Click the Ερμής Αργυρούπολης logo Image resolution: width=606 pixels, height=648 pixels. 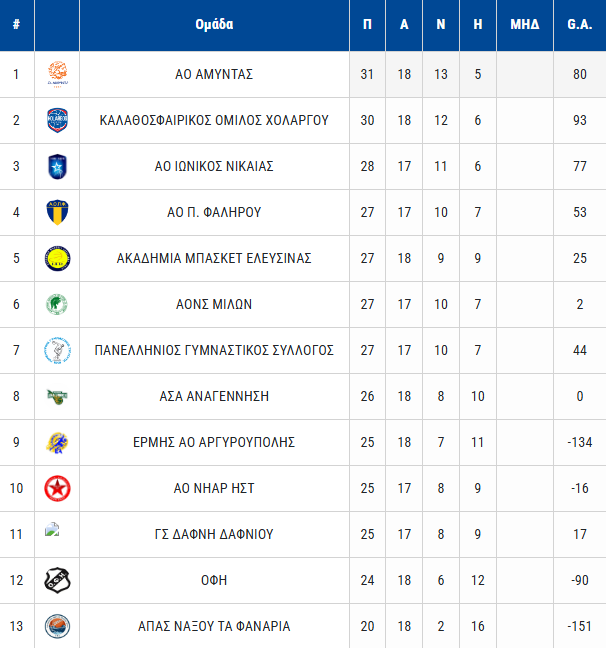[57, 442]
